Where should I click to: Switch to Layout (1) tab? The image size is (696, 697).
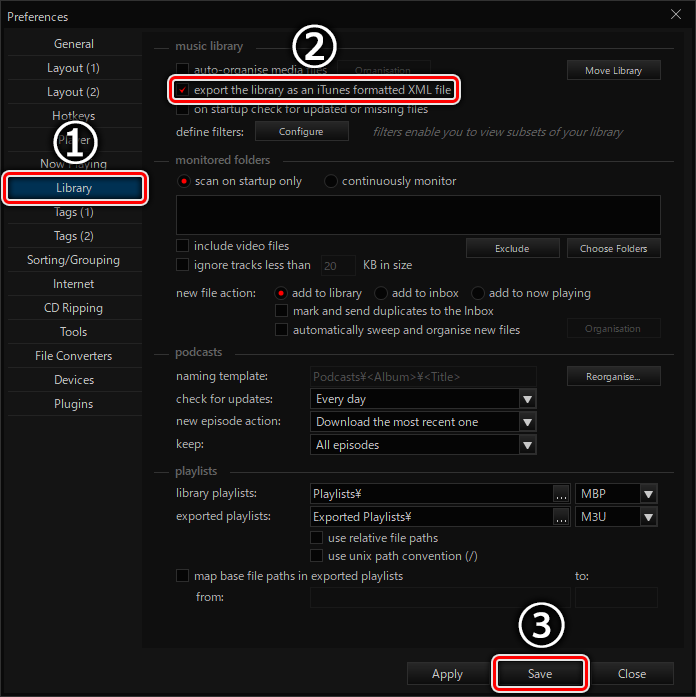click(74, 68)
